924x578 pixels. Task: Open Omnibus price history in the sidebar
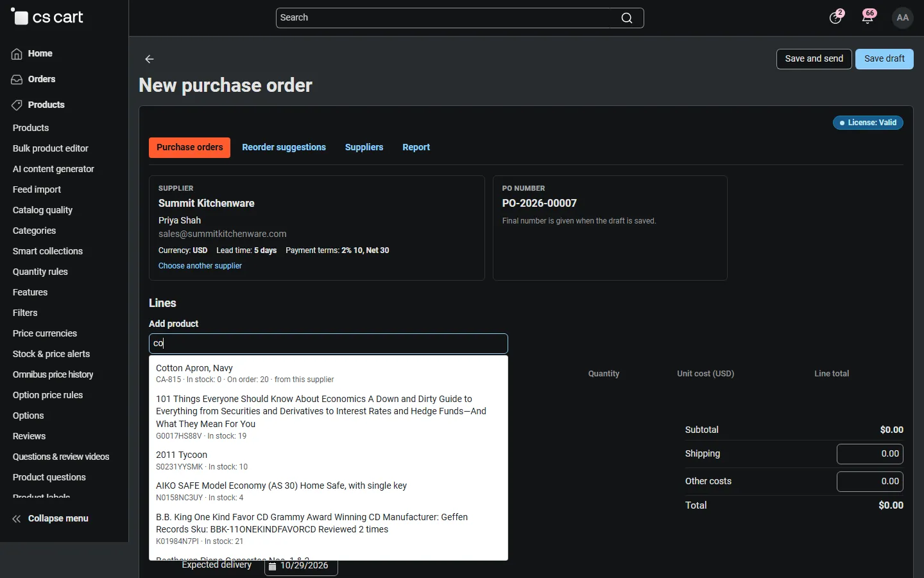[53, 374]
